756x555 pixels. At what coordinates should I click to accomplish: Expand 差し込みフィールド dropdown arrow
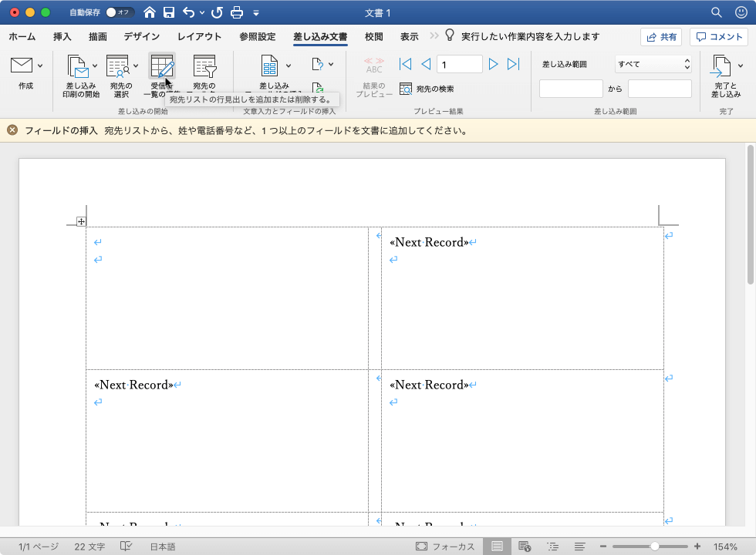pos(289,66)
